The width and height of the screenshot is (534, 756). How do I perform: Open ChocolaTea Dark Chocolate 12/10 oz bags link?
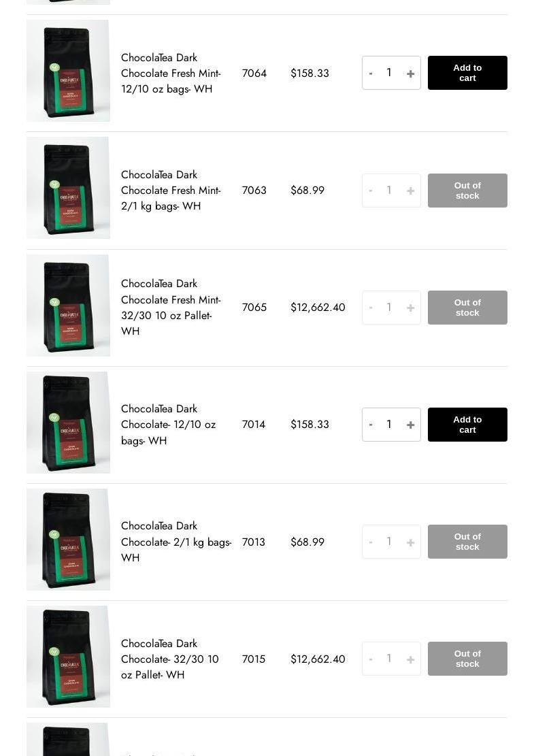168,425
